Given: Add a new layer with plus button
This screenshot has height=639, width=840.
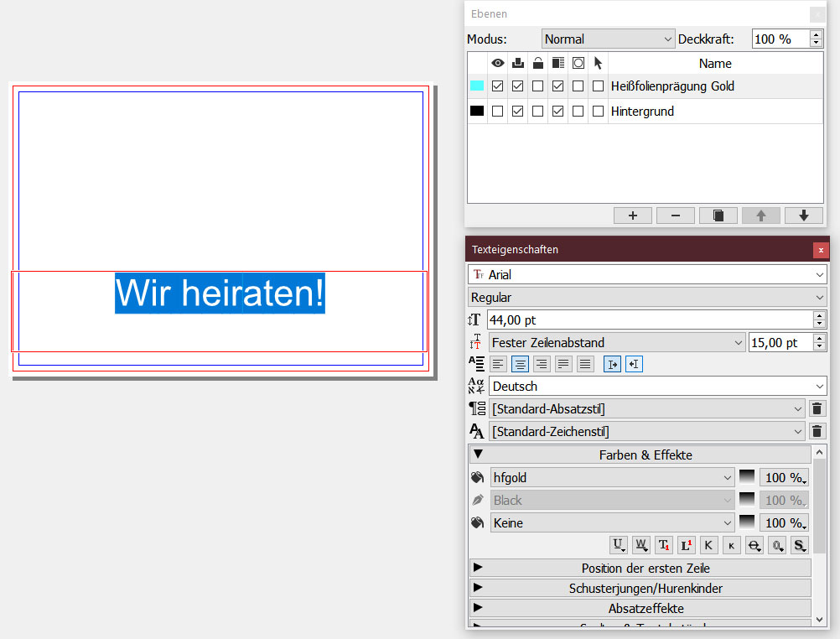Looking at the screenshot, I should point(632,216).
